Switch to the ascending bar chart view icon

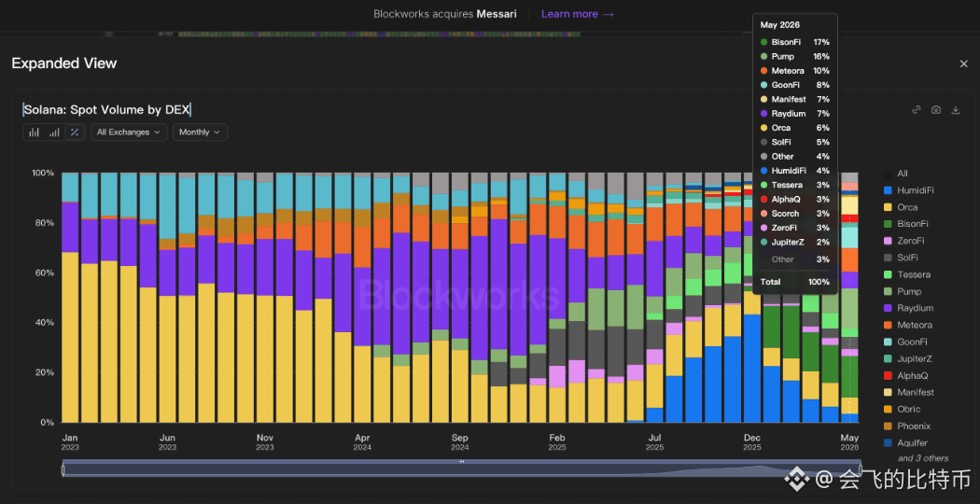[x=54, y=133]
